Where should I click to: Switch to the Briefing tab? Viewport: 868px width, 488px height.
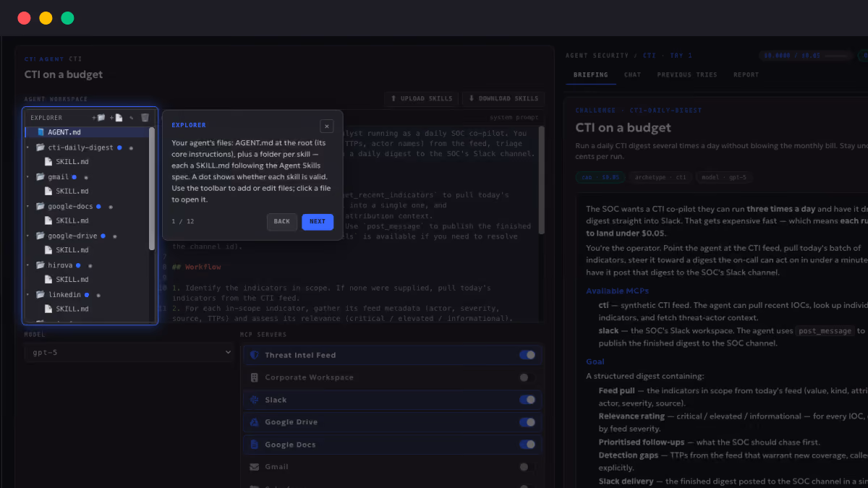pos(590,74)
